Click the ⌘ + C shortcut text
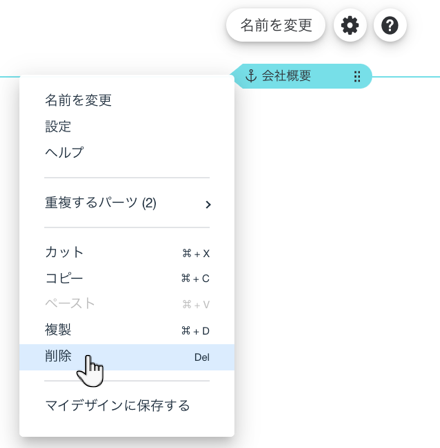This screenshot has height=448, width=440. click(195, 278)
